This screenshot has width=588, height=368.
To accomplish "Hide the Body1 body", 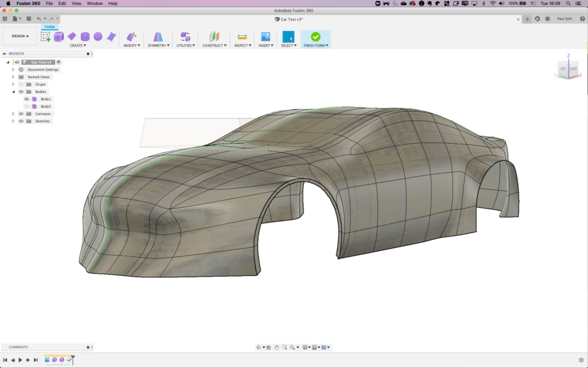I will 26,98.
